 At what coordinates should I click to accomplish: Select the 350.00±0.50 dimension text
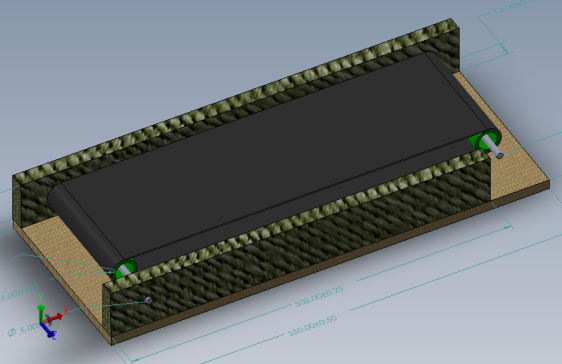click(312, 326)
